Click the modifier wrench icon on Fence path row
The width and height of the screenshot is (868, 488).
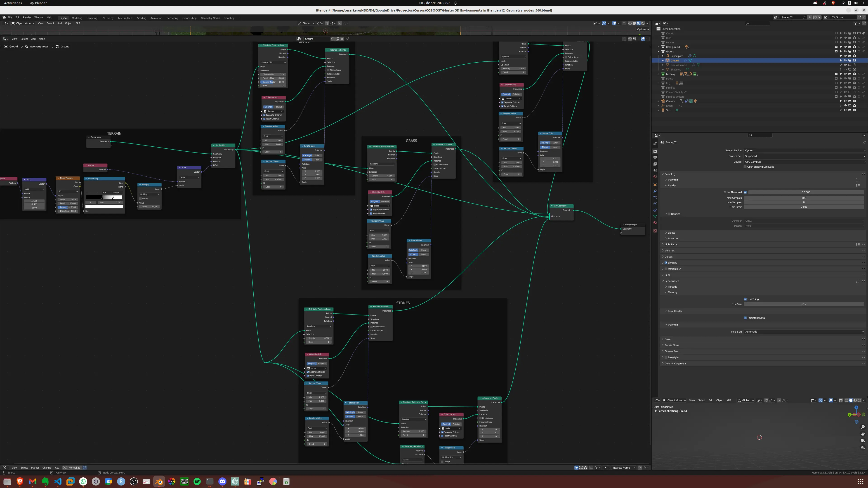click(x=690, y=56)
